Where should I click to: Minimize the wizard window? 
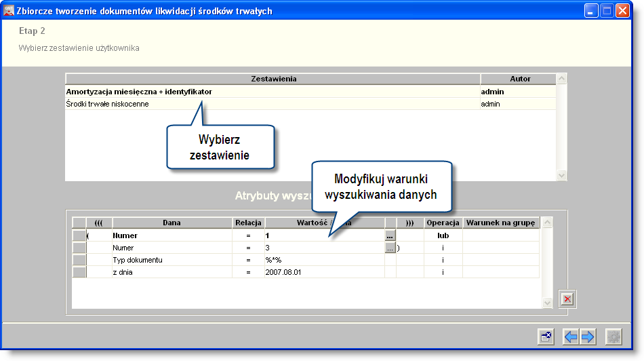tap(591, 10)
